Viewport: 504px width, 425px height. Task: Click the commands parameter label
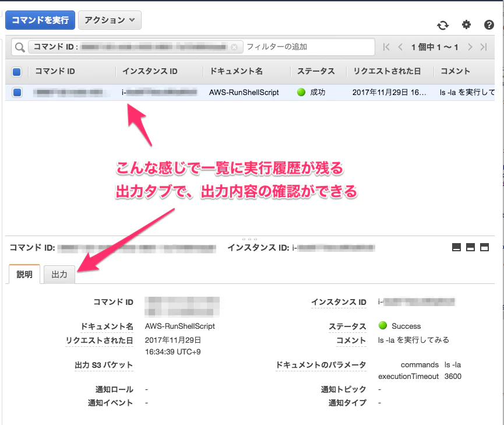point(420,364)
